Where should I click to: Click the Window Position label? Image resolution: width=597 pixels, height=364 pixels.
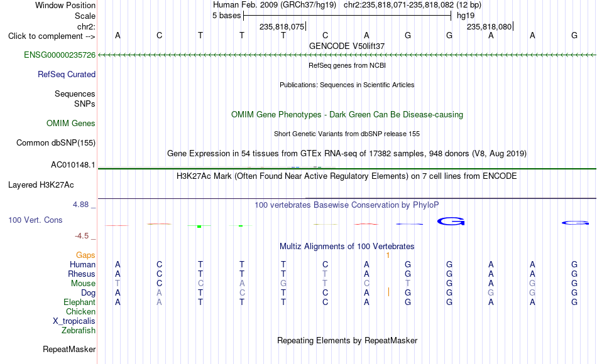click(x=65, y=5)
